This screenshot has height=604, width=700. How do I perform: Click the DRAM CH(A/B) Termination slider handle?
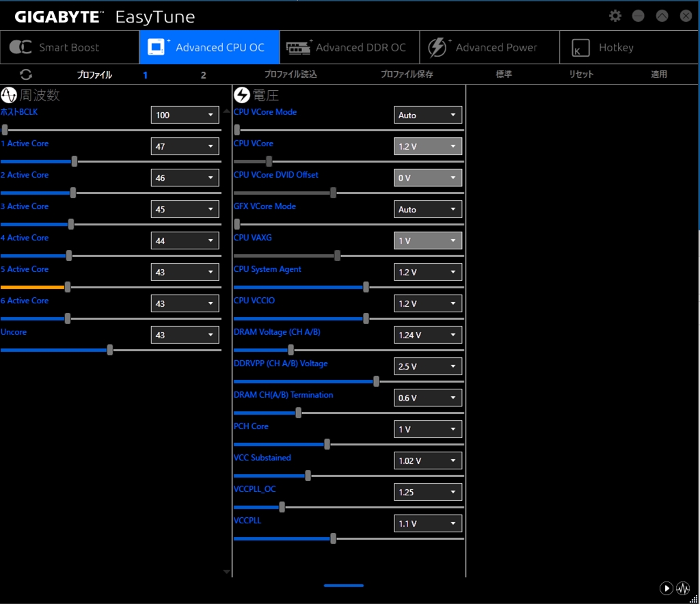tap(299, 413)
